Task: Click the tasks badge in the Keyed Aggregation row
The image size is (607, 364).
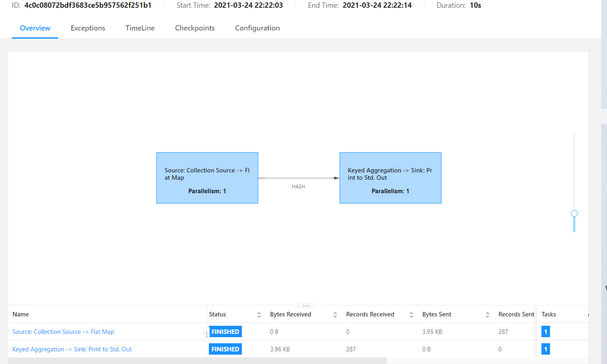Action: (x=546, y=349)
